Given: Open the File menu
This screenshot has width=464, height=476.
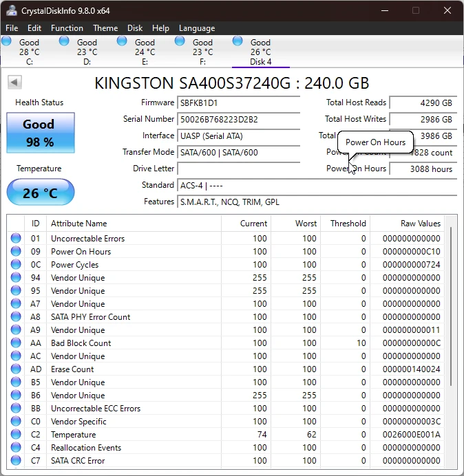Looking at the screenshot, I should (x=12, y=28).
